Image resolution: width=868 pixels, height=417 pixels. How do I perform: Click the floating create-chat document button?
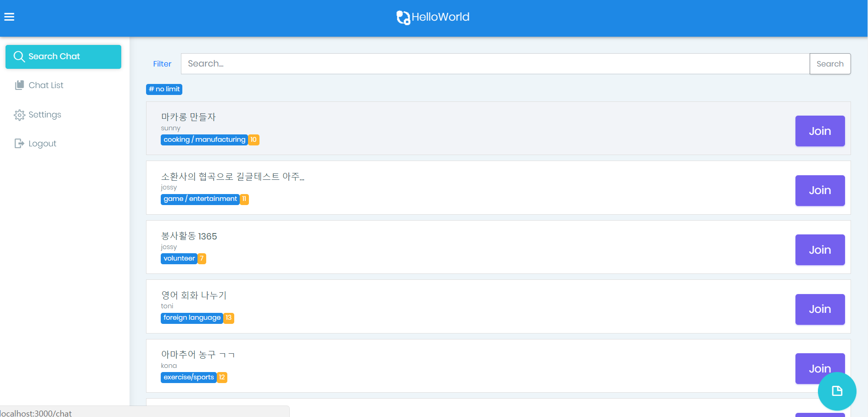click(837, 391)
